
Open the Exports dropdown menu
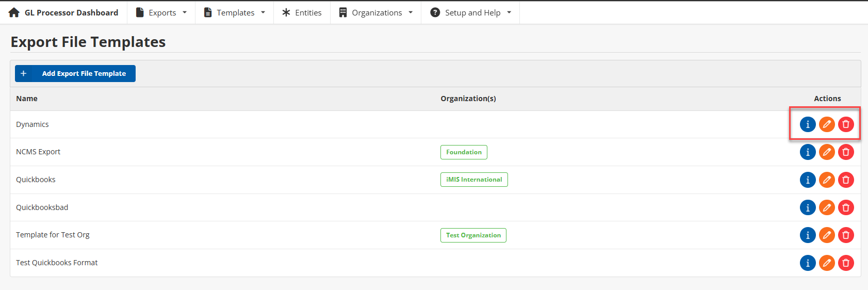tap(161, 12)
